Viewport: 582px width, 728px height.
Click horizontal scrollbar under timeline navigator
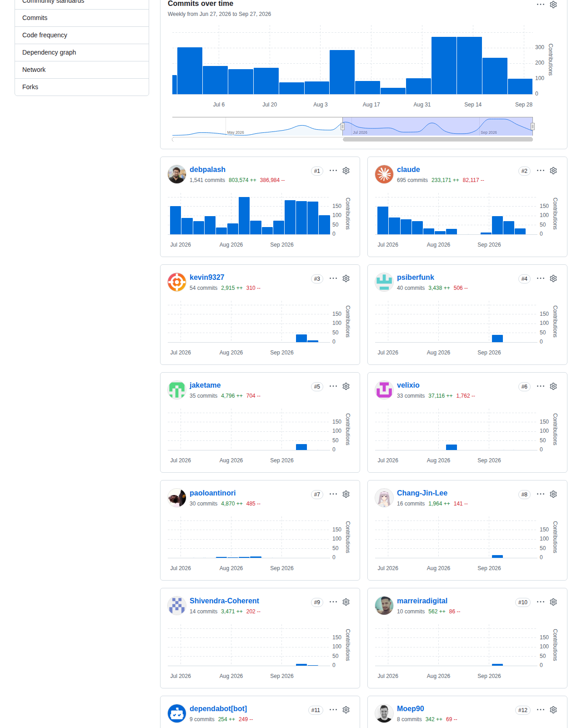pyautogui.click(x=438, y=139)
